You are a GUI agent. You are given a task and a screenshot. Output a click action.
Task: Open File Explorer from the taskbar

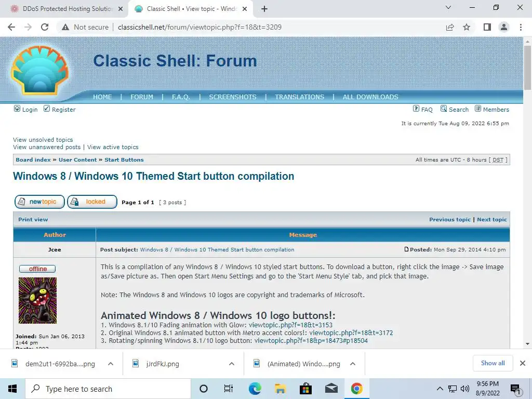point(280,389)
